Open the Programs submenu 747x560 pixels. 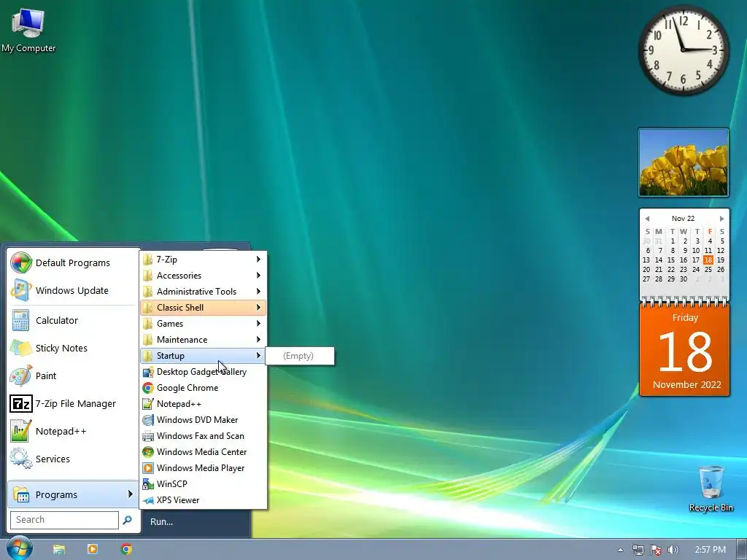[72, 494]
